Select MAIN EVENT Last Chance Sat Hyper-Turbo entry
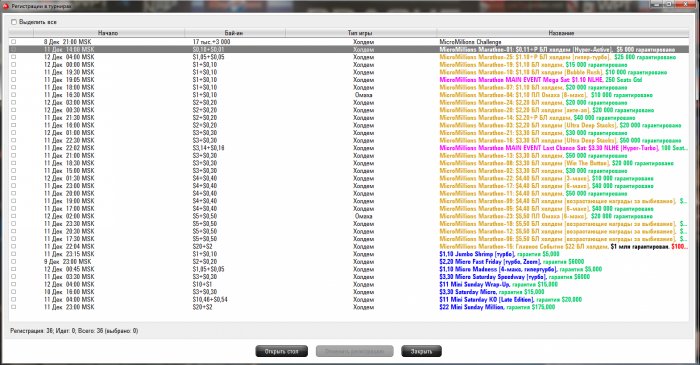Viewport: 700px width, 365px height. [563, 148]
